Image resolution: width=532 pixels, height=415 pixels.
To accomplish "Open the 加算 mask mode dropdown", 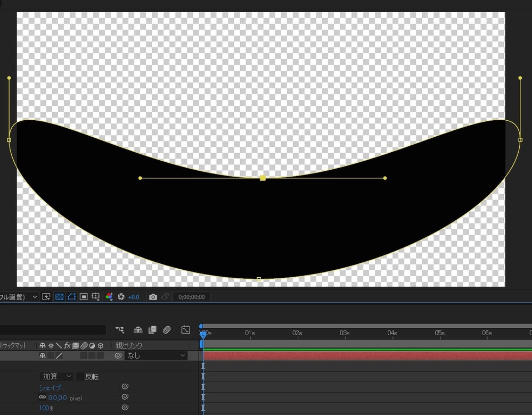I will (57, 377).
